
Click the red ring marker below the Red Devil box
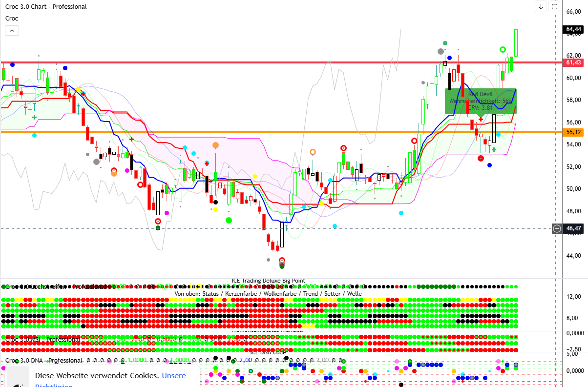481,158
